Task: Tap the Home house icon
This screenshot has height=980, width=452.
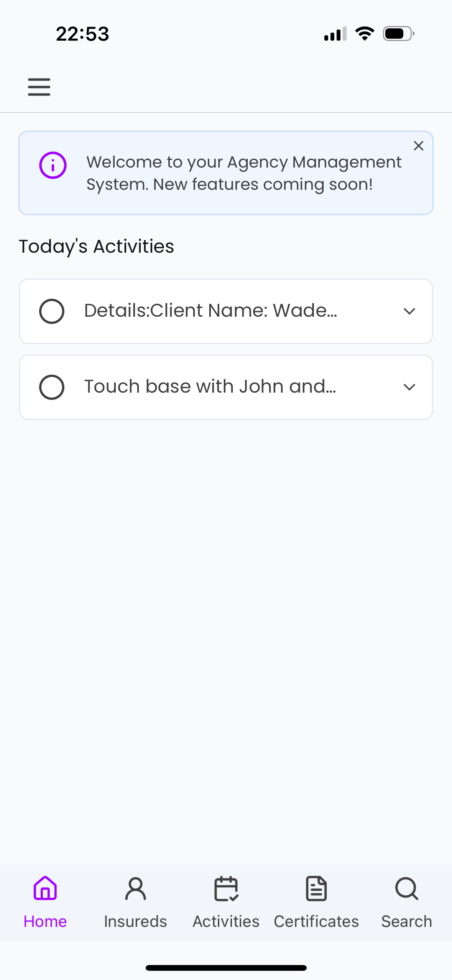Action: [45, 888]
